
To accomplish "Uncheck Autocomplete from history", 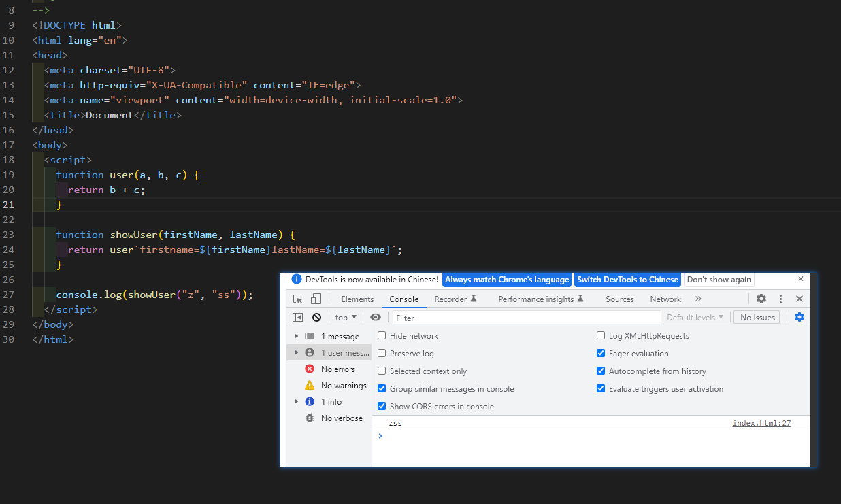I will click(601, 371).
